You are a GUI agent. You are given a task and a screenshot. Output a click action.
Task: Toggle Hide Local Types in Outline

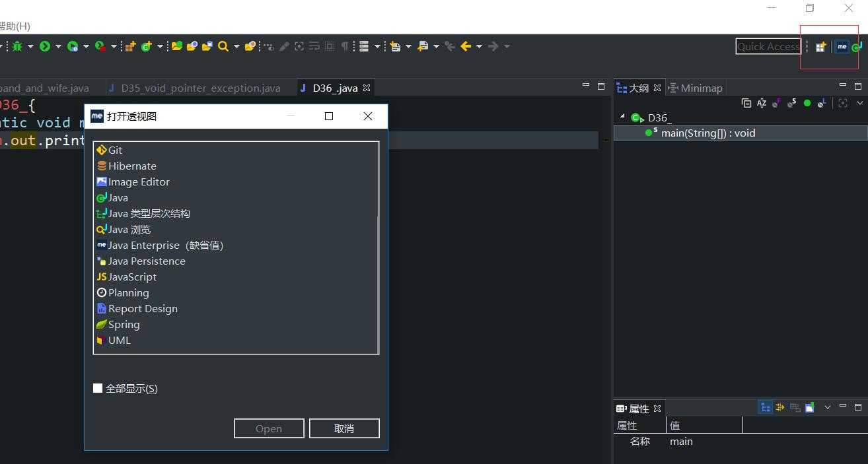pyautogui.click(x=822, y=103)
